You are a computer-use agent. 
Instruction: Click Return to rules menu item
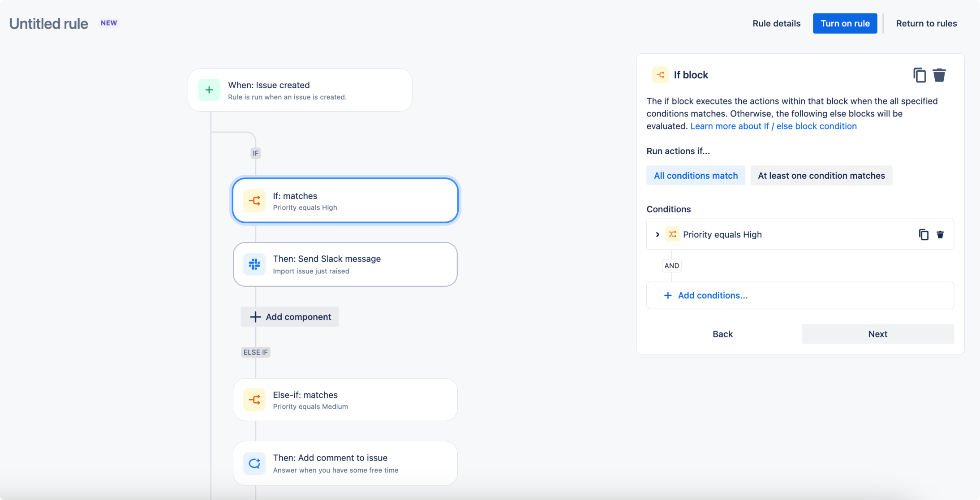pos(926,23)
